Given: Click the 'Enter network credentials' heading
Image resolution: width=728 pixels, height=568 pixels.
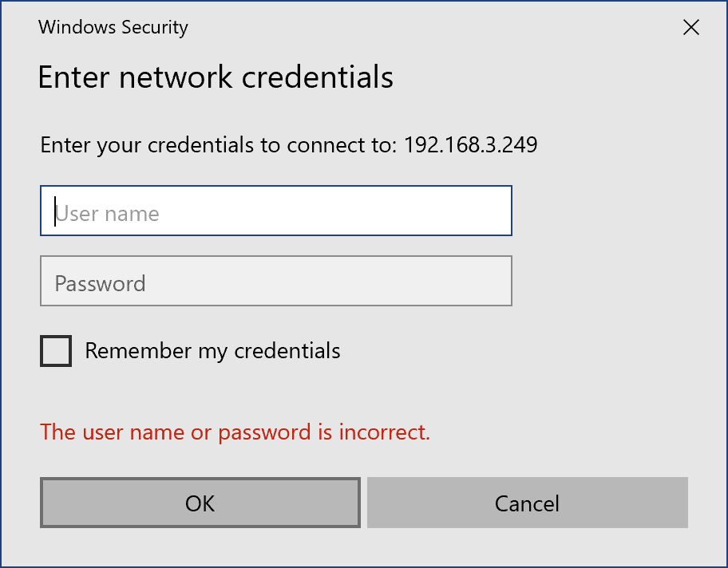Looking at the screenshot, I should coord(216,77).
